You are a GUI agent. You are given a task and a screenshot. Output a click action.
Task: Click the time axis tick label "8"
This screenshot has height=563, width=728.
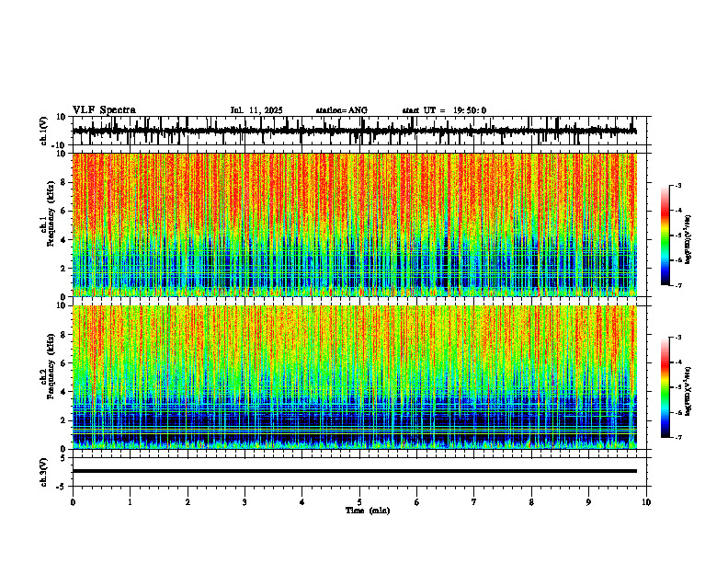(x=531, y=502)
